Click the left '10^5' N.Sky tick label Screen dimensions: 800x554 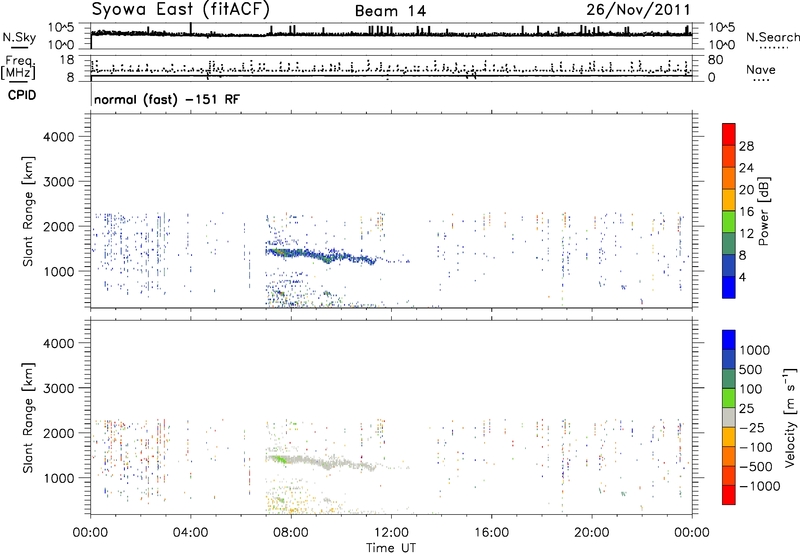click(x=62, y=28)
